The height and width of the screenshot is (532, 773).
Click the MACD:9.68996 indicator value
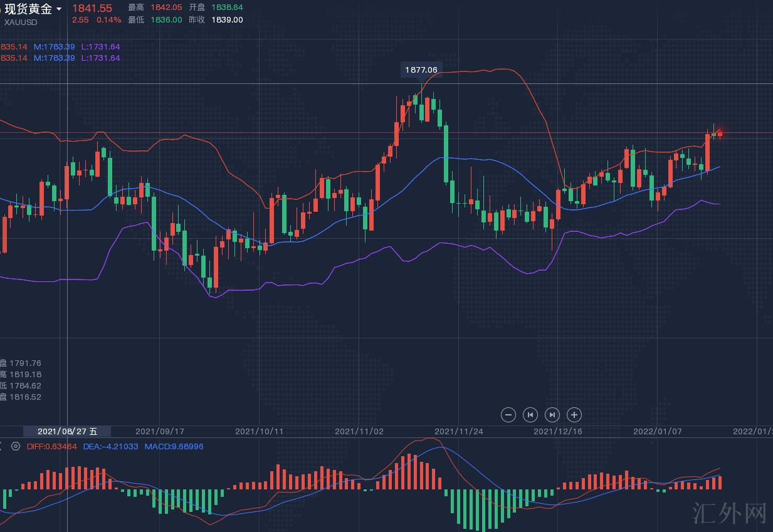pyautogui.click(x=174, y=446)
